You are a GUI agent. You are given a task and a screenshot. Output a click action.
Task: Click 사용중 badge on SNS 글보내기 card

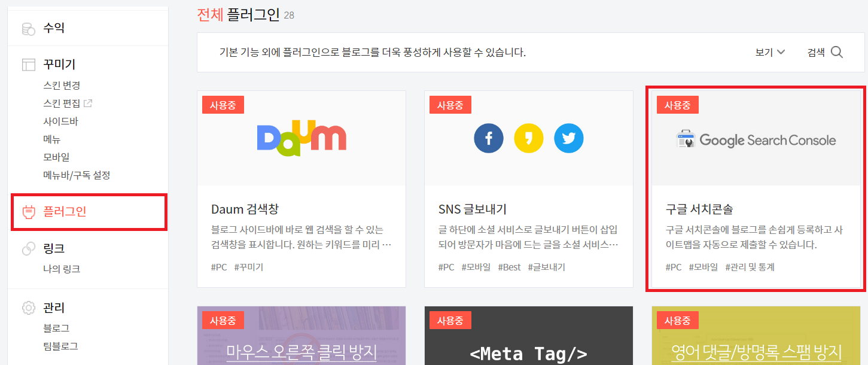pyautogui.click(x=450, y=105)
